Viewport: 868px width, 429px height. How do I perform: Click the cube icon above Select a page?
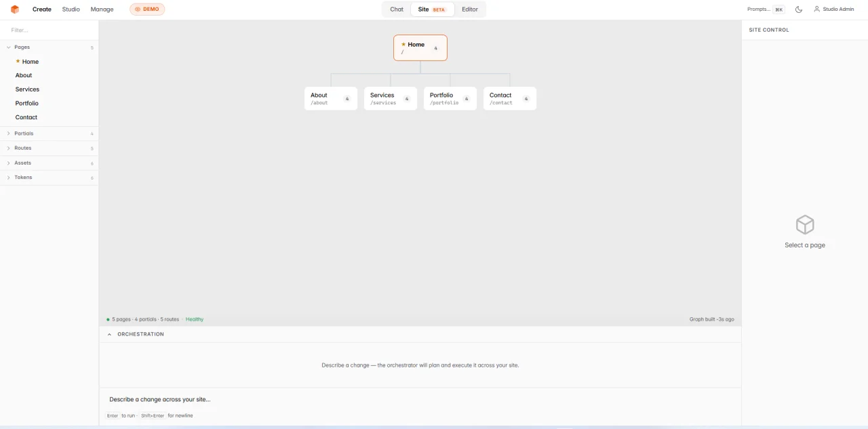pyautogui.click(x=805, y=225)
